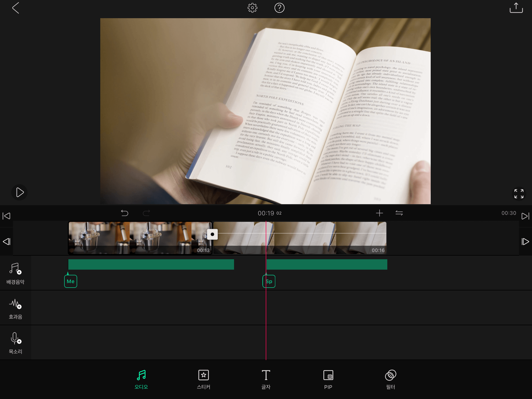Step to previous frame
The width and height of the screenshot is (532, 399).
point(6,242)
